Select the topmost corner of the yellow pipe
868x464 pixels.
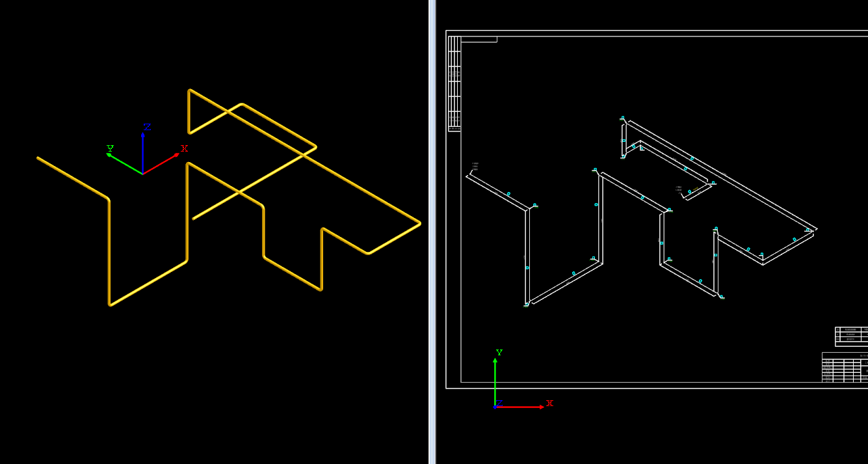pos(189,91)
